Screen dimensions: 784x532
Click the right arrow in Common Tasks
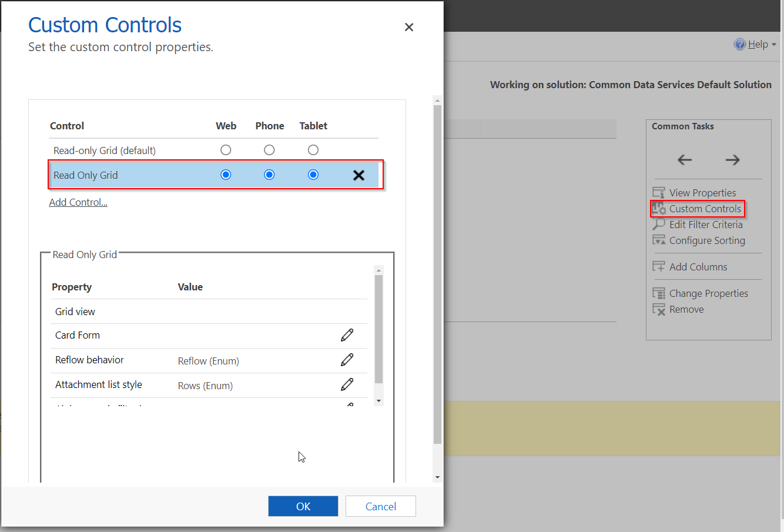732,160
